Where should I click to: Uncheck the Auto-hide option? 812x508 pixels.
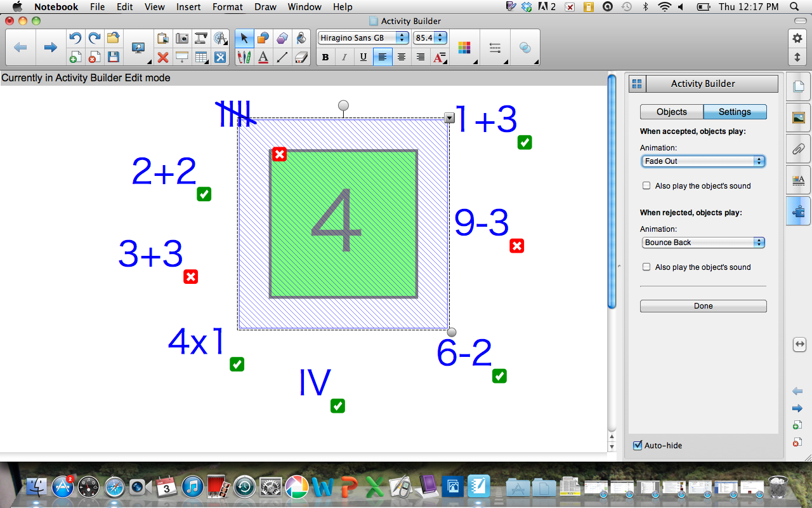638,445
